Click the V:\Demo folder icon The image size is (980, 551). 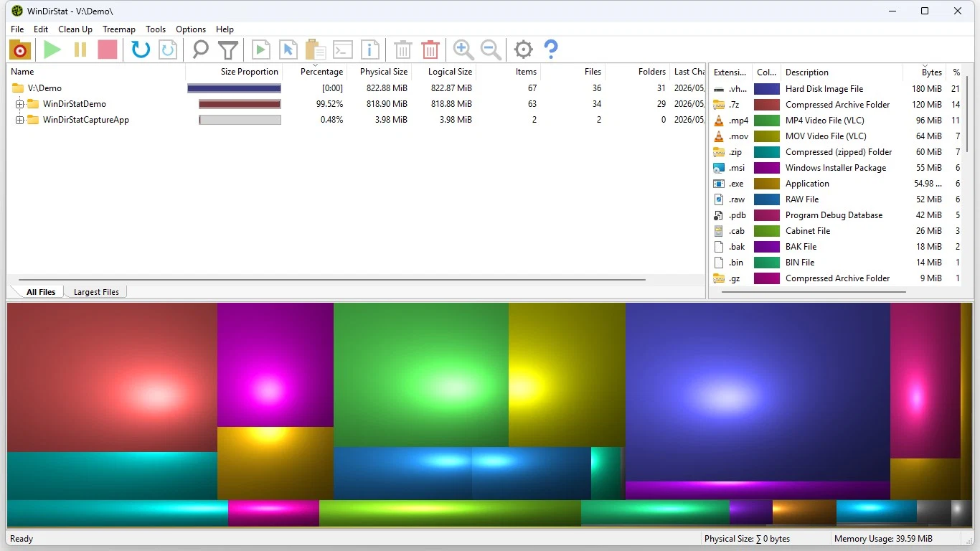pos(18,88)
